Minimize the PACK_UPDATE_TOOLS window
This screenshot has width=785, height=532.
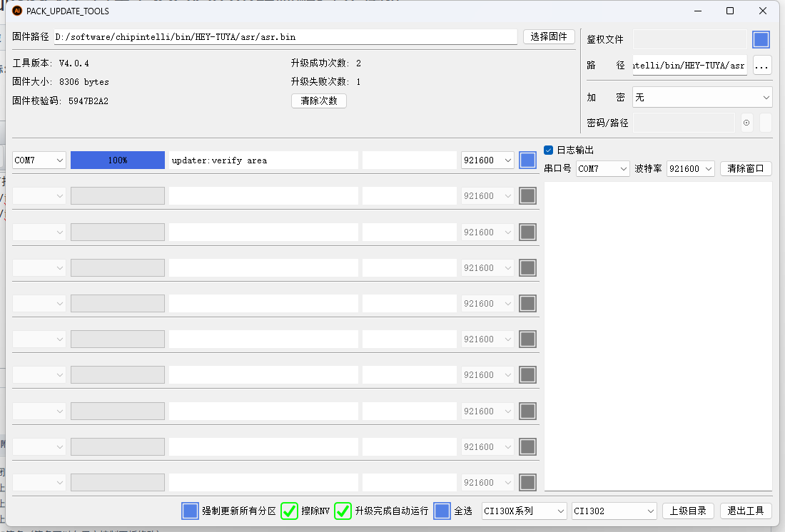pyautogui.click(x=698, y=11)
